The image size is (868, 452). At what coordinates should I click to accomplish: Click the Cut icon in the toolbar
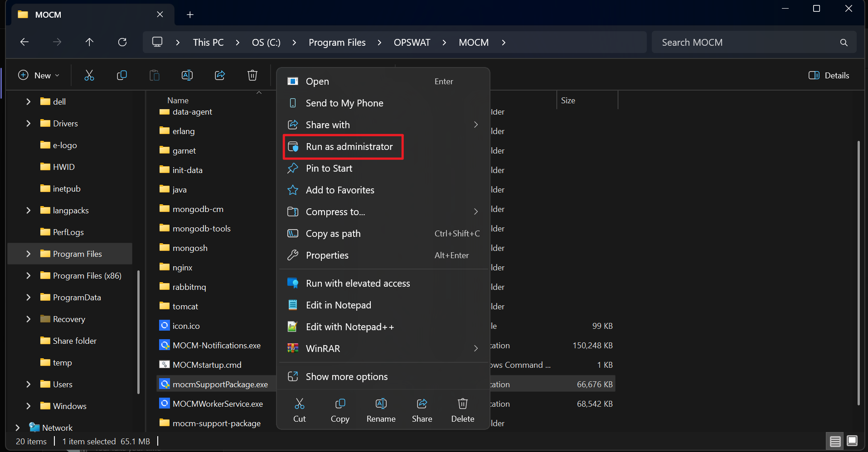click(89, 75)
